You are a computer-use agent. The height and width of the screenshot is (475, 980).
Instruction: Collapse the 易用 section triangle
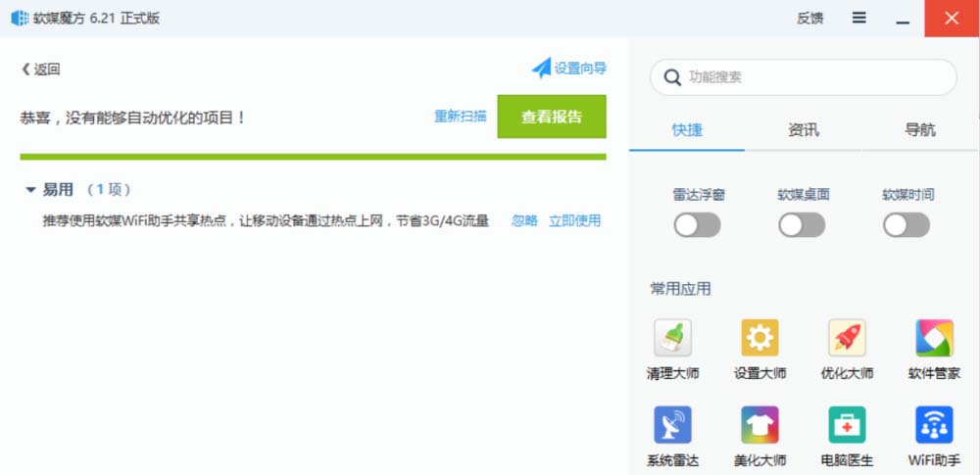[x=30, y=190]
